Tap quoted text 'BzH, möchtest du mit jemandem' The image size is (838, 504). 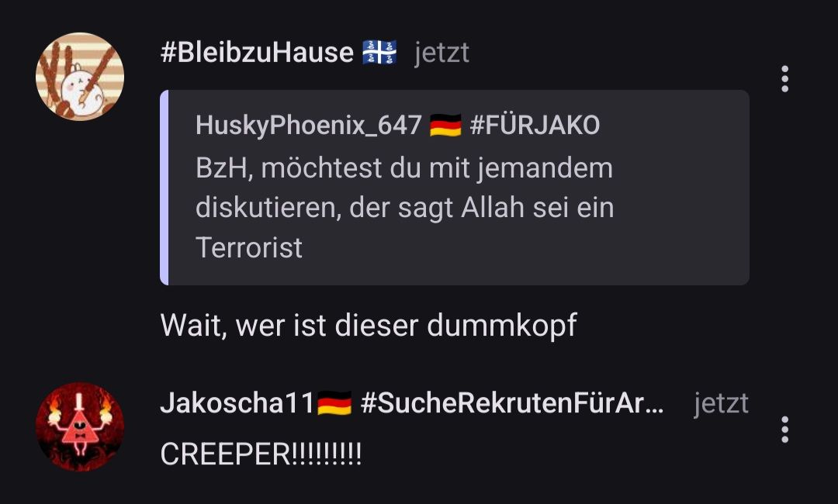[404, 168]
